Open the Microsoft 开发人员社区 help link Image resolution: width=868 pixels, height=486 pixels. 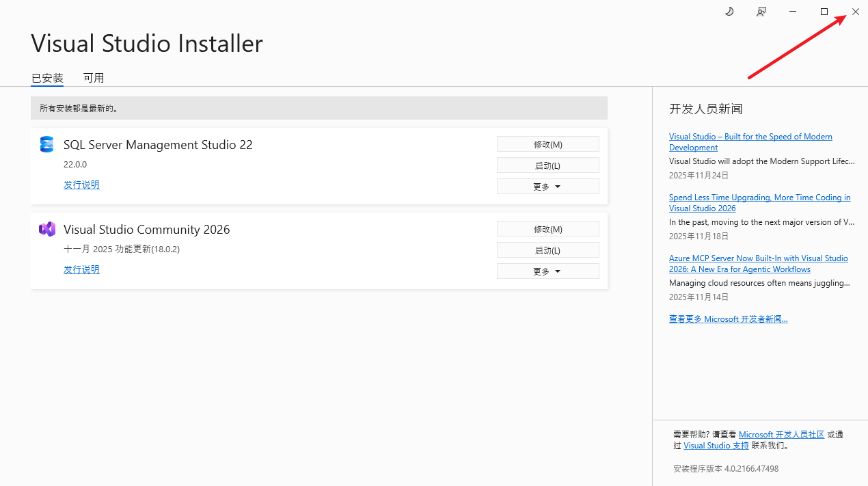point(781,435)
